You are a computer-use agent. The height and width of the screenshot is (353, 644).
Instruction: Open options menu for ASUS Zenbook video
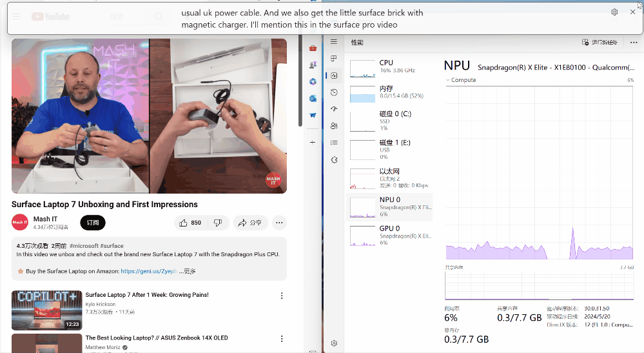coord(282,339)
